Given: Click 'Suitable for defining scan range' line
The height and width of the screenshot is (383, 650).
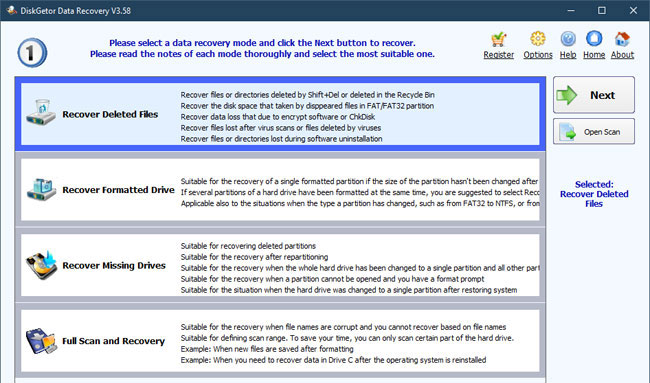Looking at the screenshot, I should (x=347, y=338).
